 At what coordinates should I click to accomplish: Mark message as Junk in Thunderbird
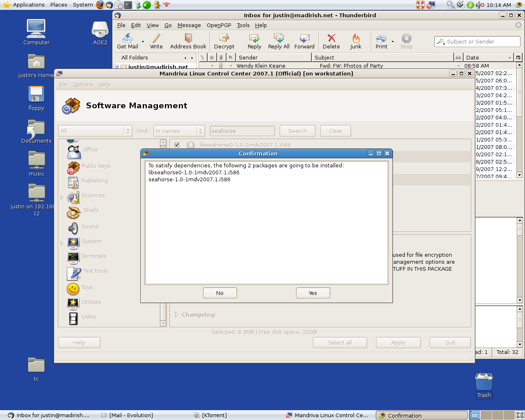tap(356, 41)
